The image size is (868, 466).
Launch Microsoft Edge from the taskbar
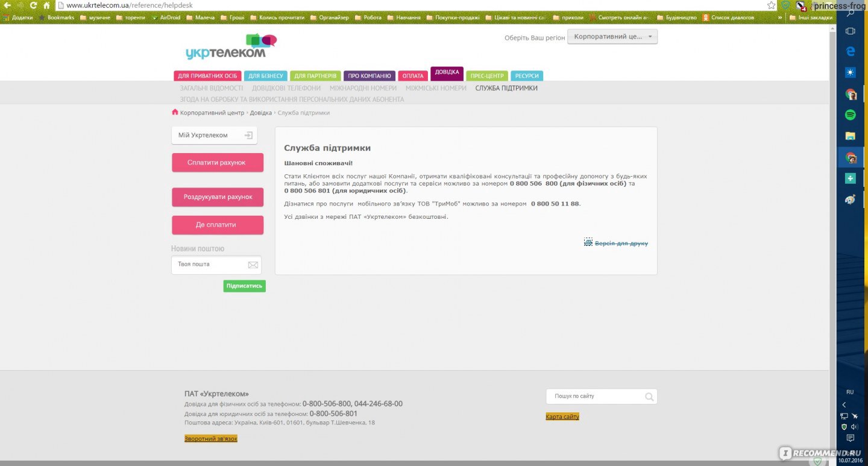click(x=851, y=52)
